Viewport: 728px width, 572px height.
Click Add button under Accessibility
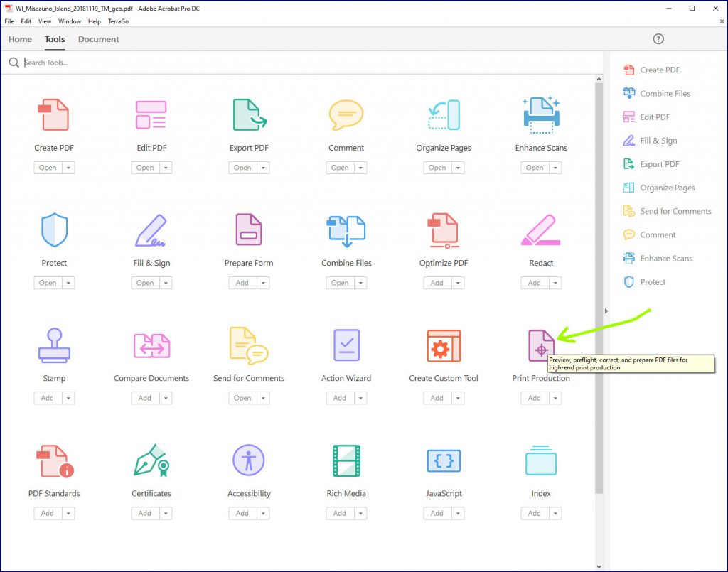pos(243,513)
